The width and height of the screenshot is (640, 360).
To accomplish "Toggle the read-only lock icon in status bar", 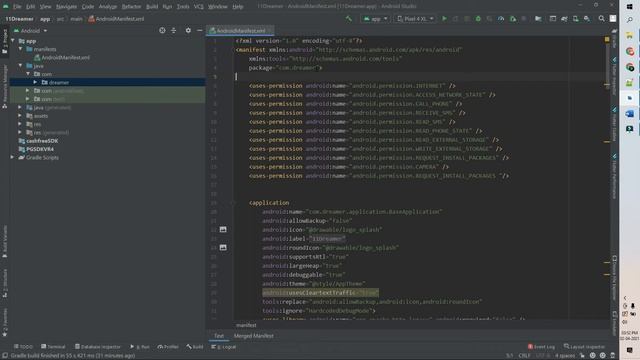I will pyautogui.click(x=582, y=356).
